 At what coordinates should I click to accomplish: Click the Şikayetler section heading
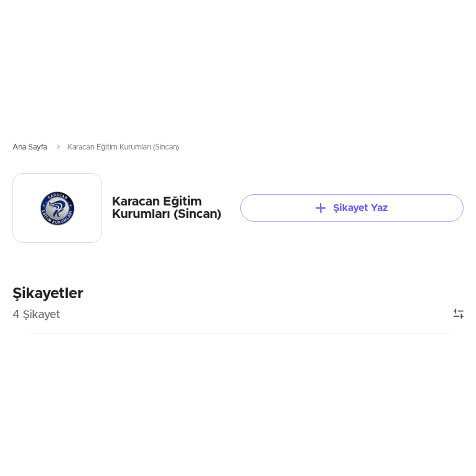(48, 293)
